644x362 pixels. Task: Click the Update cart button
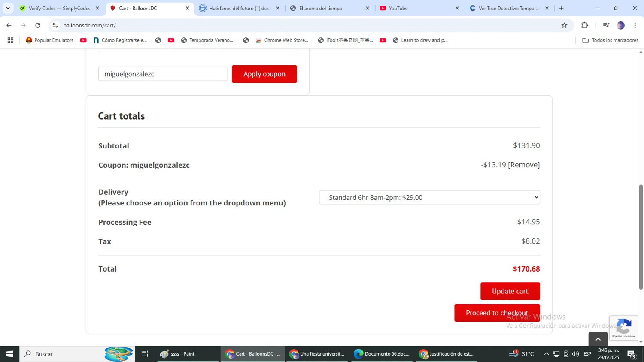pos(510,291)
